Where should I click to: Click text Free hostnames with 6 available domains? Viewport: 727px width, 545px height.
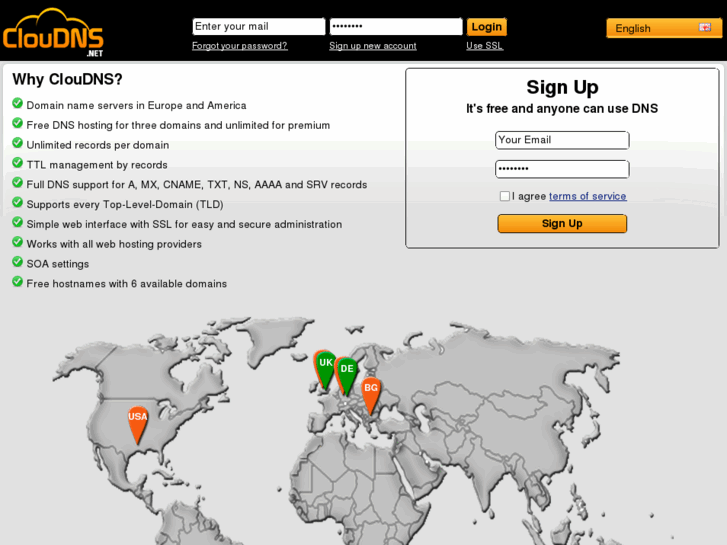coord(127,284)
